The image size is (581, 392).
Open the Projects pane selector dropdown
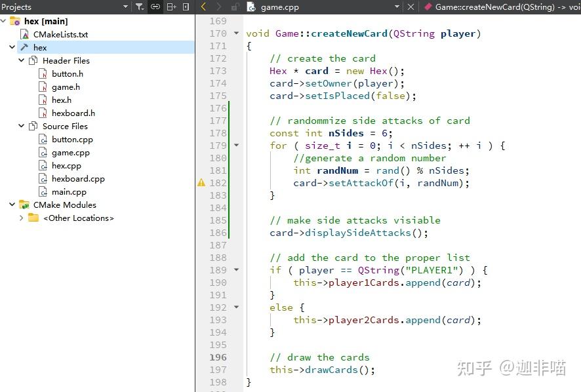click(127, 7)
